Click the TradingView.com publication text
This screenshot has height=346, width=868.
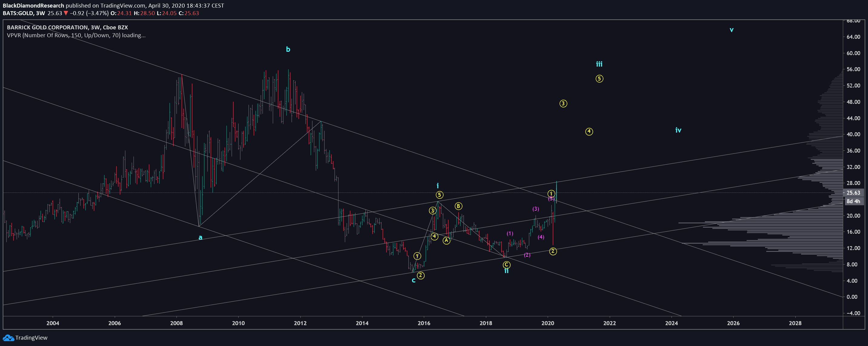(x=123, y=5)
